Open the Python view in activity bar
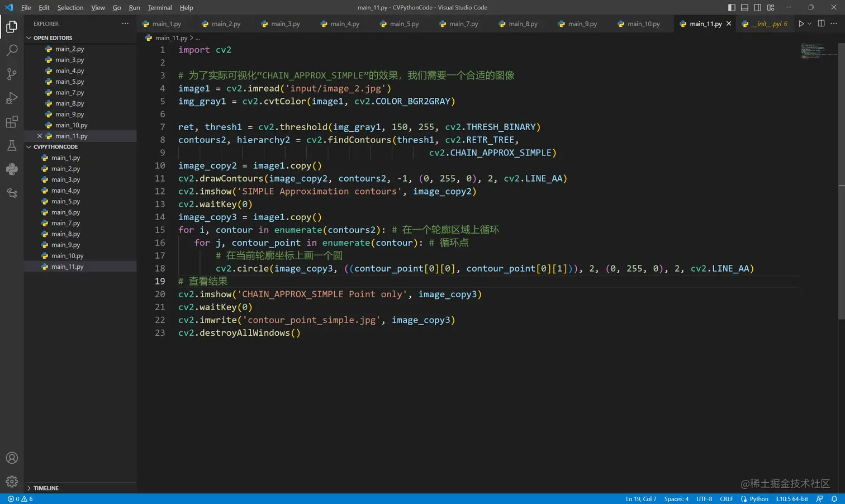The image size is (845, 504). point(12,169)
